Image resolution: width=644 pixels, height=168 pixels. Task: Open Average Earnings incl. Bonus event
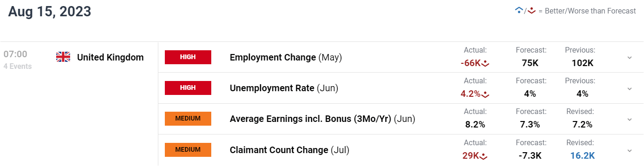pos(322,119)
